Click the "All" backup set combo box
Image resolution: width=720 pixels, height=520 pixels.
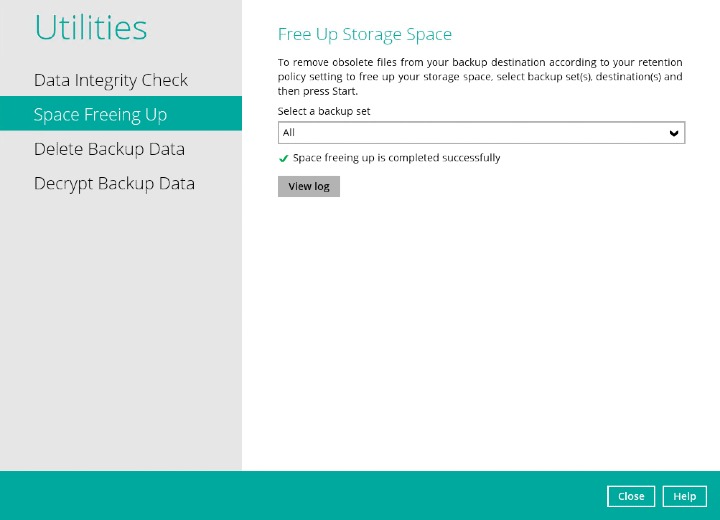470,133
